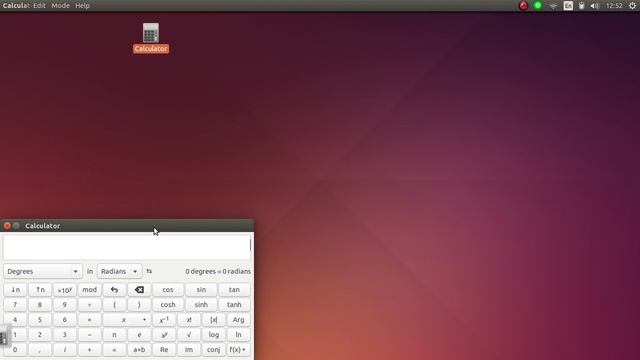Click the multiplication × button
The width and height of the screenshot is (640, 360).
(89, 320)
